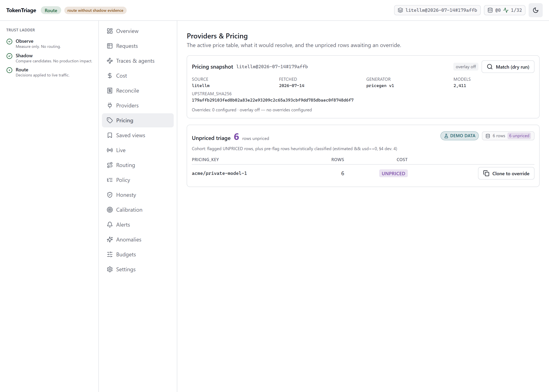Click the Observe check circle icon
Image resolution: width=549 pixels, height=392 pixels.
pyautogui.click(x=9, y=42)
